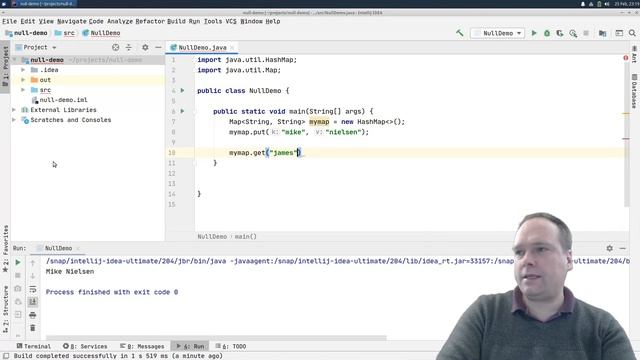This screenshot has height=360, width=640.
Task: Expand Scratches and Consoles node
Action: coord(14,120)
